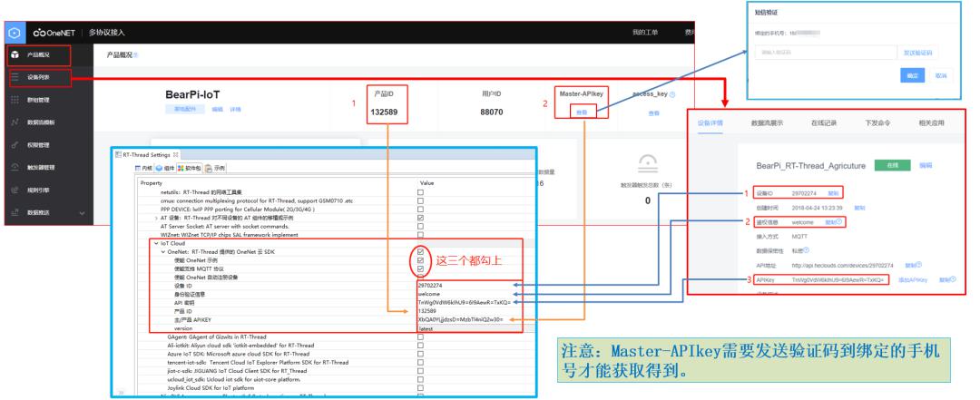Toggle the netutils package checkbox
This screenshot has height=400, width=980.
[x=421, y=192]
